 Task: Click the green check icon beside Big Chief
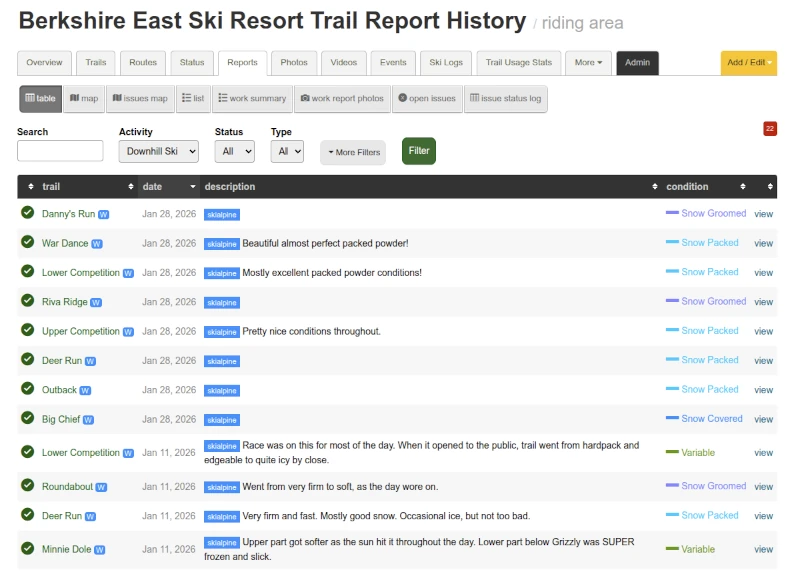(x=28, y=418)
